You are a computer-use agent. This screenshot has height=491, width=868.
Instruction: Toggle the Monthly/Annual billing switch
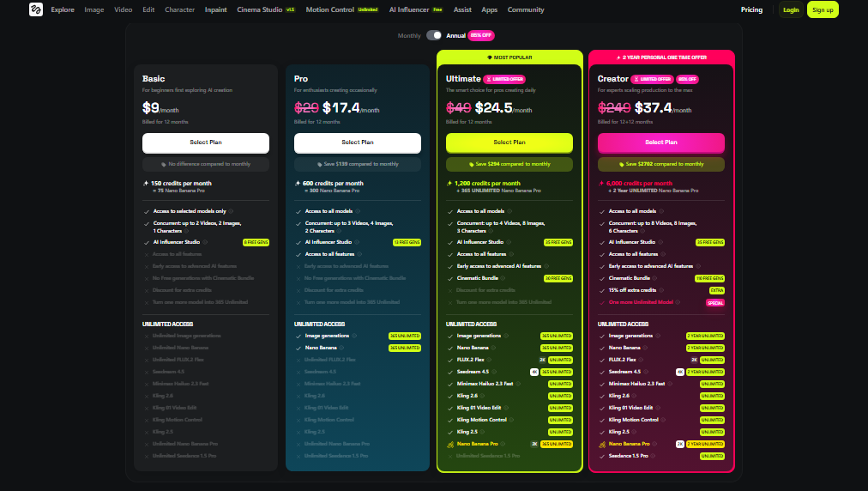coord(435,35)
